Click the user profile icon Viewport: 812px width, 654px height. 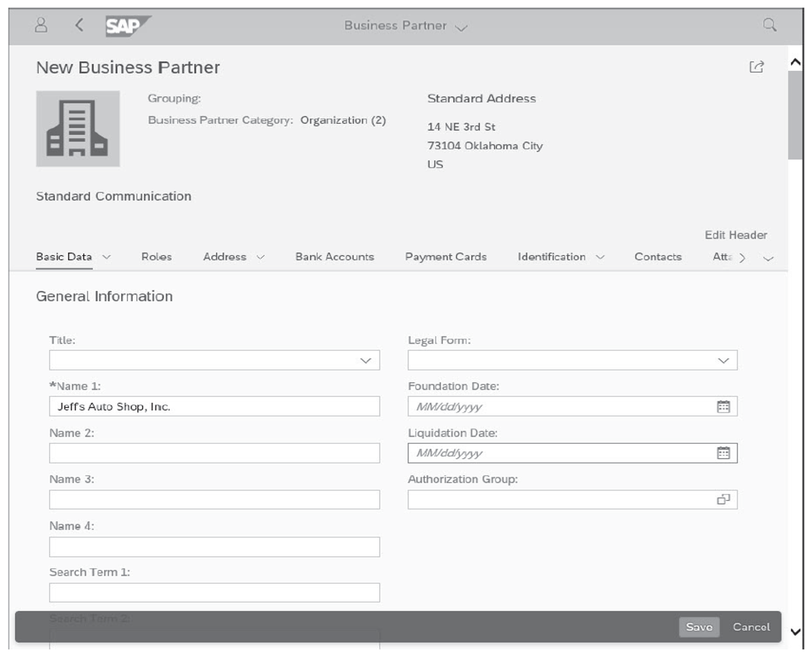point(41,25)
